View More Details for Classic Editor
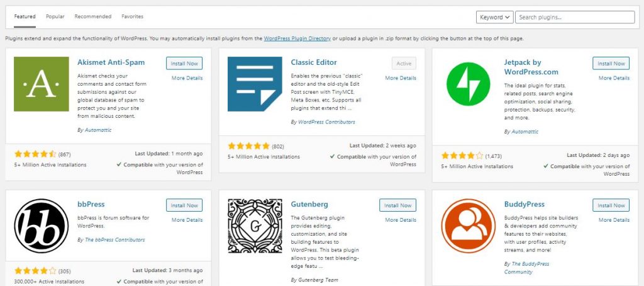This screenshot has width=644, height=286. click(x=401, y=78)
